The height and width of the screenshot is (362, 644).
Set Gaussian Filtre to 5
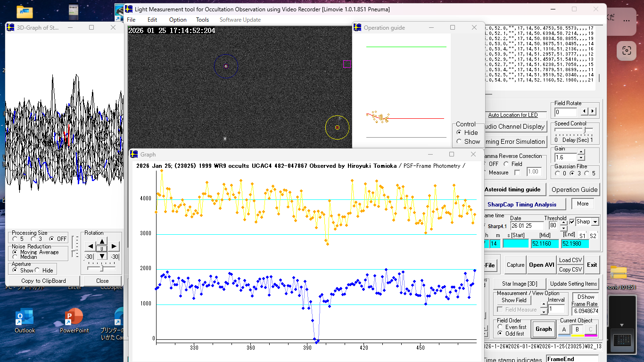(x=587, y=173)
